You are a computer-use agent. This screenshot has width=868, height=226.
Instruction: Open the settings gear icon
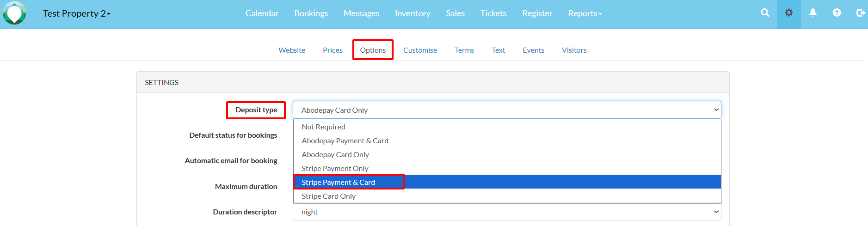[789, 13]
